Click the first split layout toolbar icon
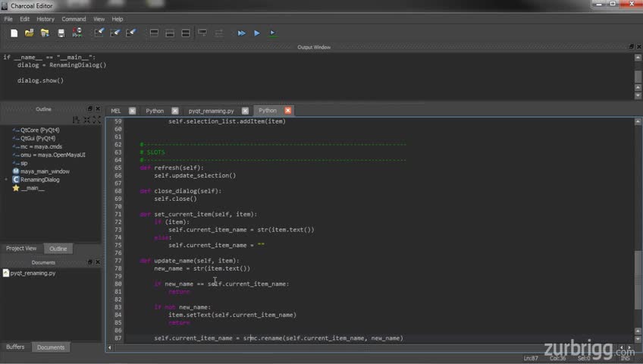Screen dimensions: 643x364 (154, 33)
